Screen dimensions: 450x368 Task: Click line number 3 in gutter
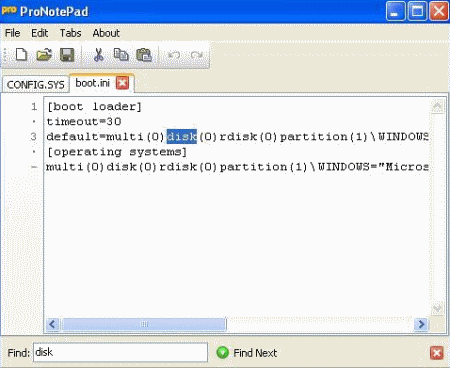click(x=33, y=137)
